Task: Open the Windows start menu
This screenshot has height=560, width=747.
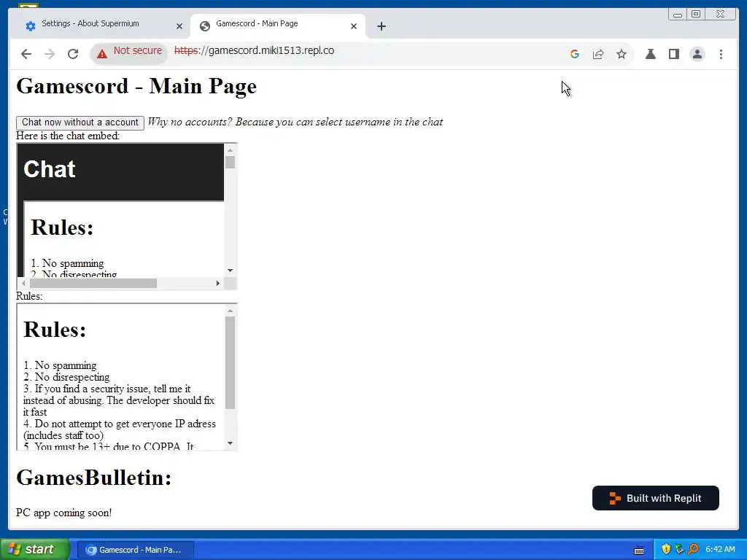Action: (x=34, y=550)
